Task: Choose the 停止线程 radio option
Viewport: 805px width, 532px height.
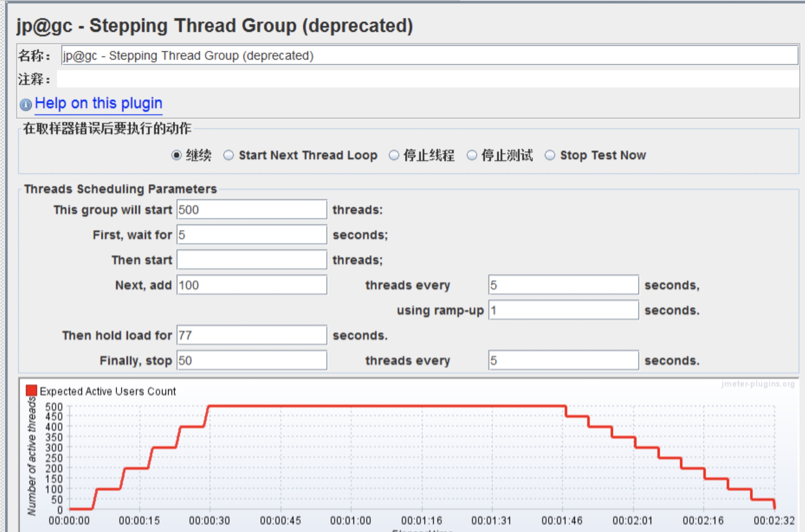Action: (x=394, y=155)
